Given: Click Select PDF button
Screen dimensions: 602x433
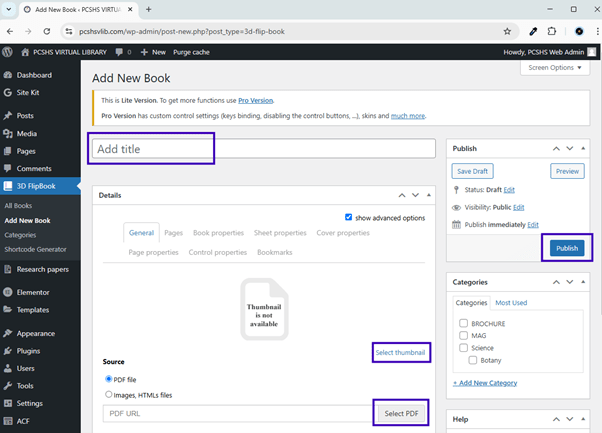Looking at the screenshot, I should 401,413.
